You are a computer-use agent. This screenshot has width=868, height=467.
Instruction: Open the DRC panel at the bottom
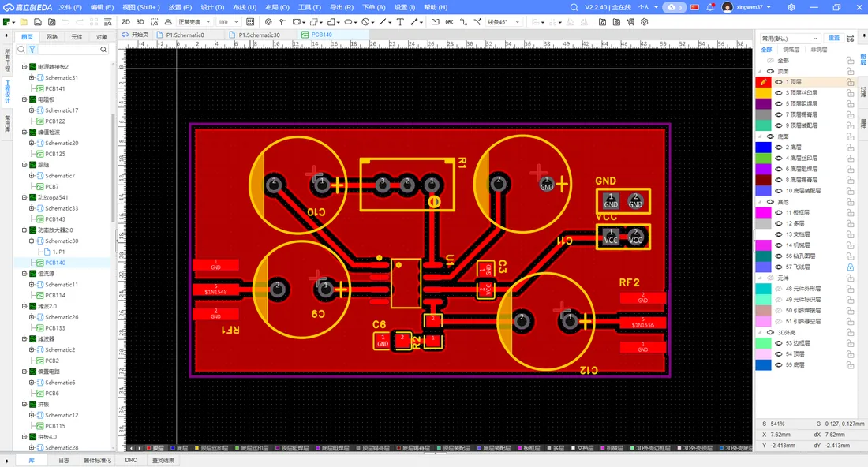(131, 461)
